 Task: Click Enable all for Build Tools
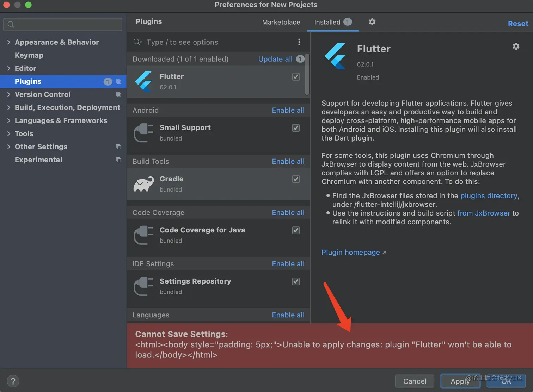tap(288, 161)
